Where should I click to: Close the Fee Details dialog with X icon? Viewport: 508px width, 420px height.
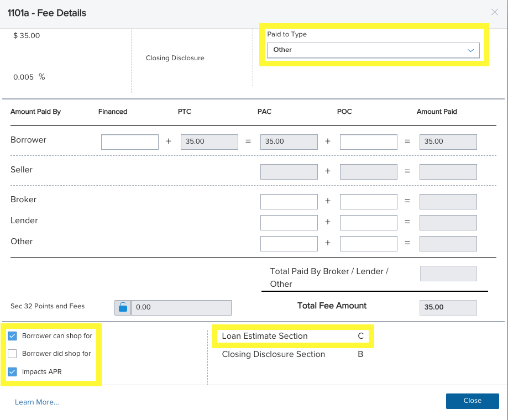coord(494,12)
